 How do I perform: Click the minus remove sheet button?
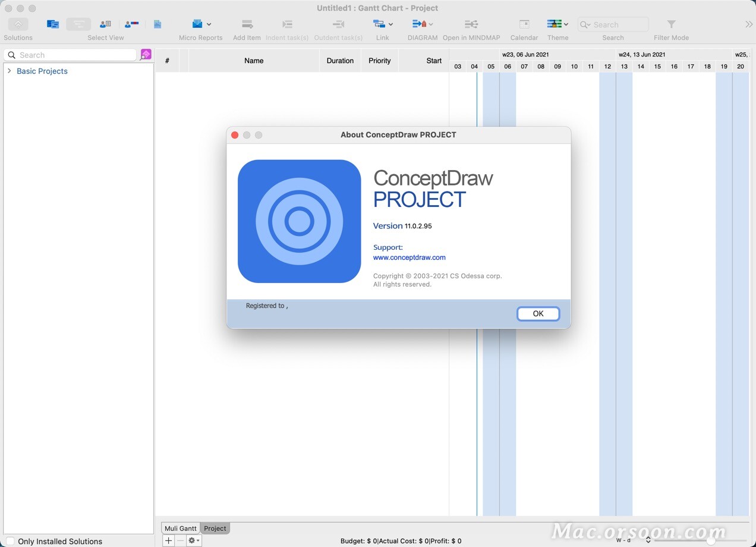tap(181, 540)
